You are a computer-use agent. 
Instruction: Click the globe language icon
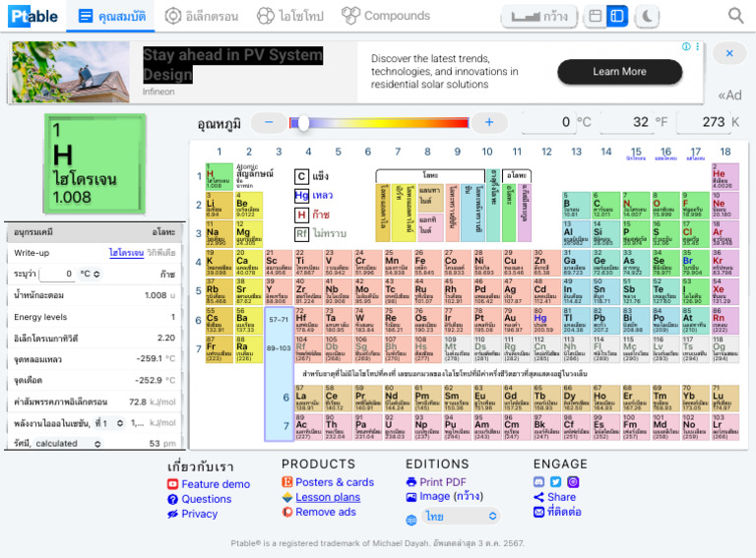click(411, 521)
